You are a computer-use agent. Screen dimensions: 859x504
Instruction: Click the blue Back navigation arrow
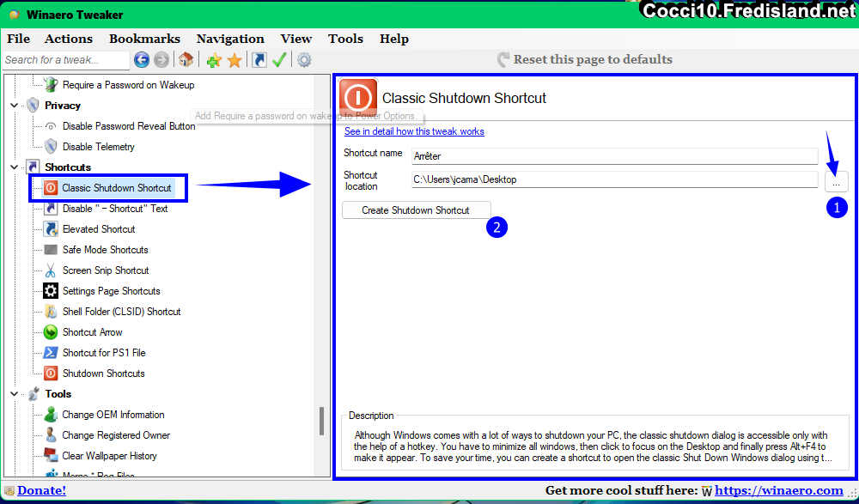(142, 60)
